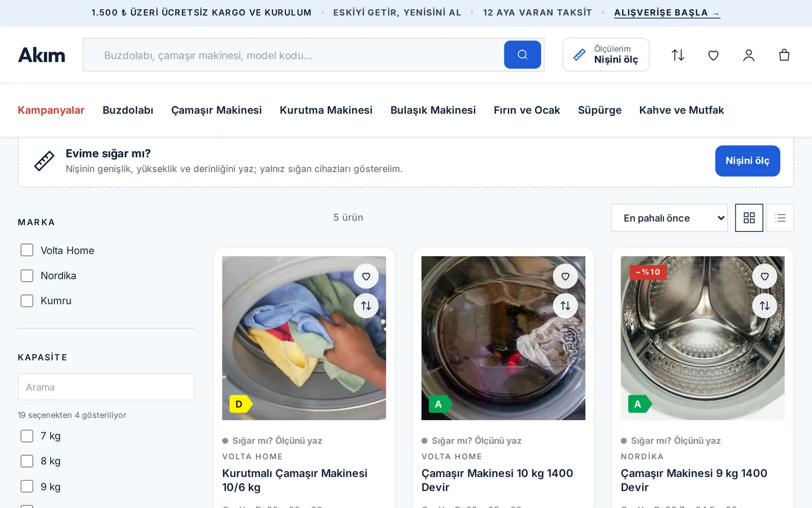
Task: Click the blue Nişini ölç banner button
Action: [748, 161]
